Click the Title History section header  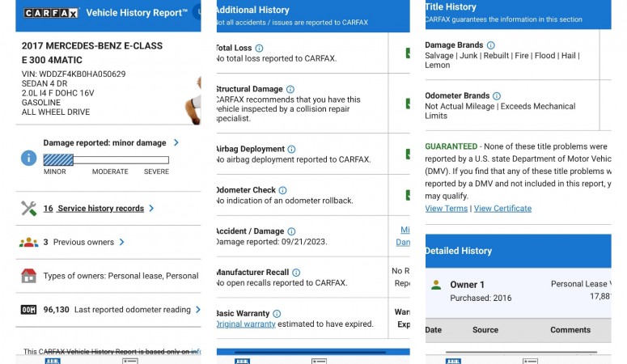519,14
